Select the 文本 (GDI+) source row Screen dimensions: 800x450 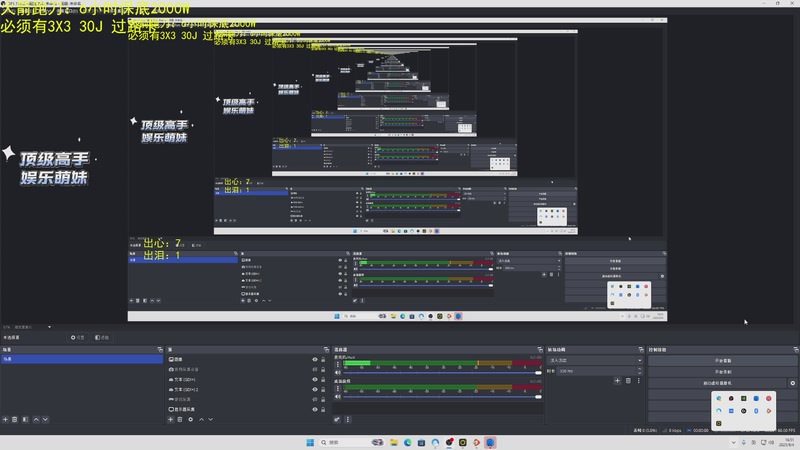click(x=248, y=380)
